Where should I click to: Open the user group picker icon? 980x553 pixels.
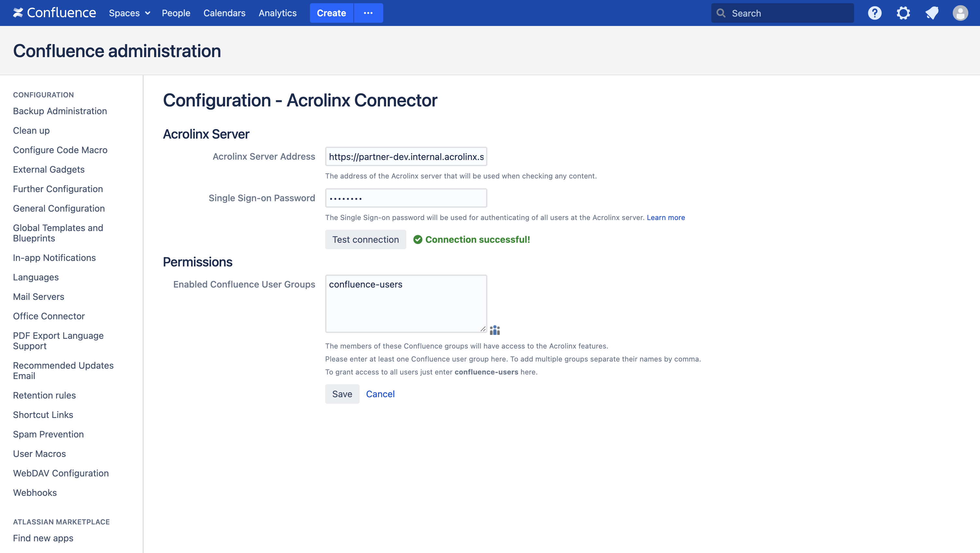coord(495,330)
